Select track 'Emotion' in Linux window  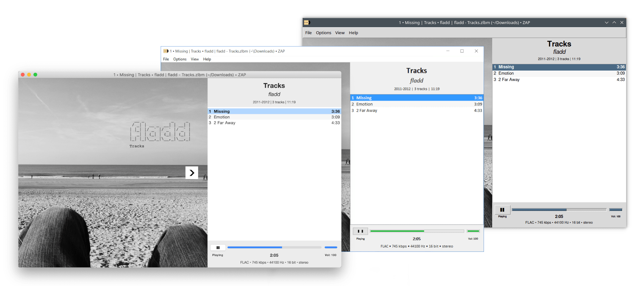(x=559, y=73)
